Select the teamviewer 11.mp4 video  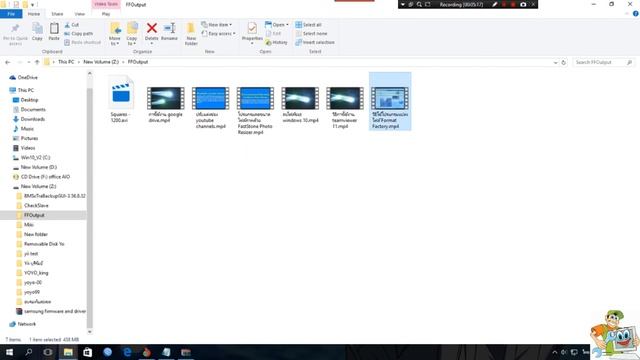[344, 107]
